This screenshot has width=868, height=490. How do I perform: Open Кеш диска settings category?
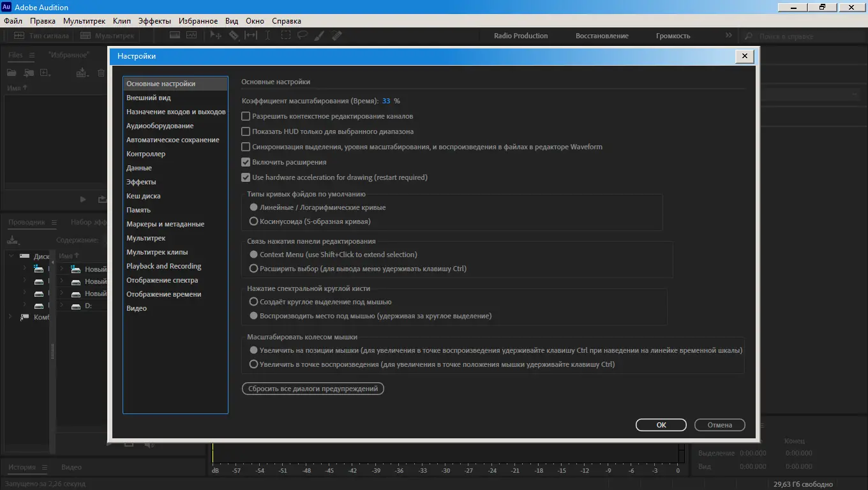pyautogui.click(x=175, y=196)
